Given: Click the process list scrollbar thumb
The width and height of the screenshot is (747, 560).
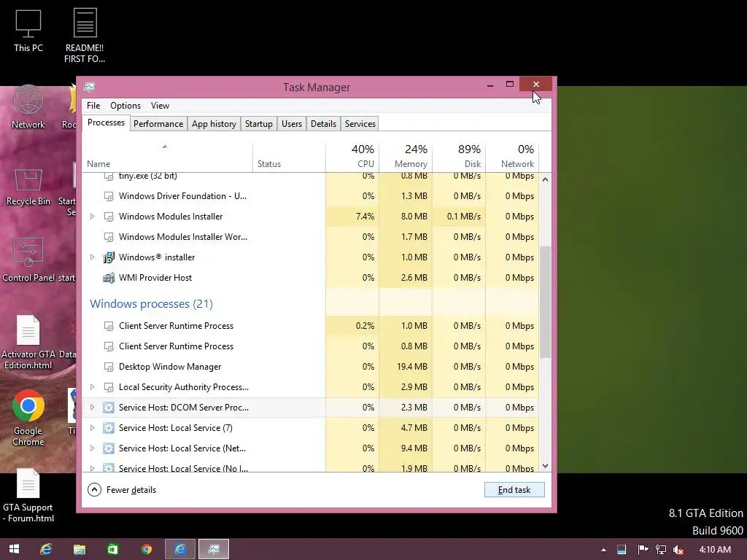Looking at the screenshot, I should 546,302.
